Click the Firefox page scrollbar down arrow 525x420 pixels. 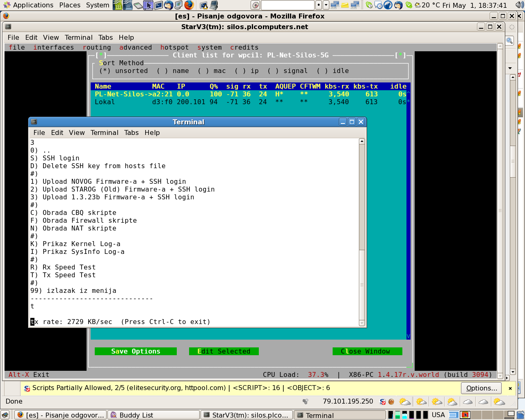(513, 372)
